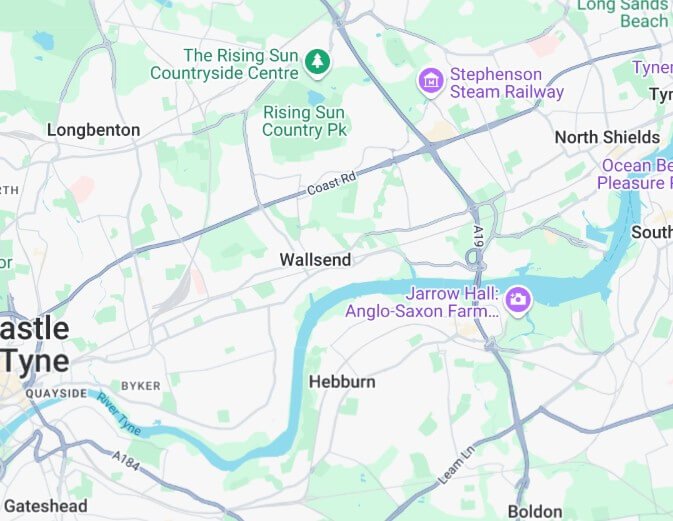The width and height of the screenshot is (673, 521).
Task: Click the Leam Ln road label
Action: 457,465
